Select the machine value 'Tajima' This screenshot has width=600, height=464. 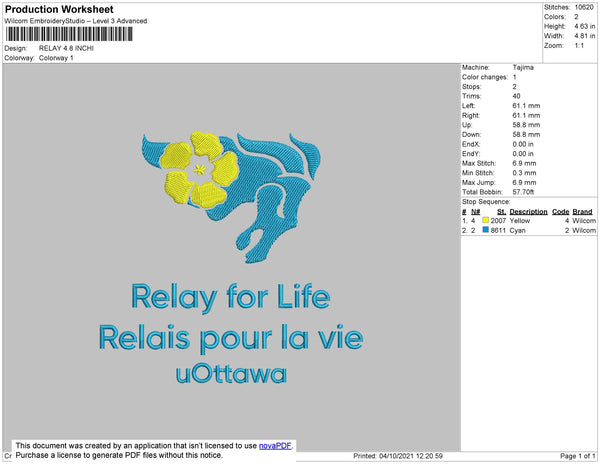point(523,67)
